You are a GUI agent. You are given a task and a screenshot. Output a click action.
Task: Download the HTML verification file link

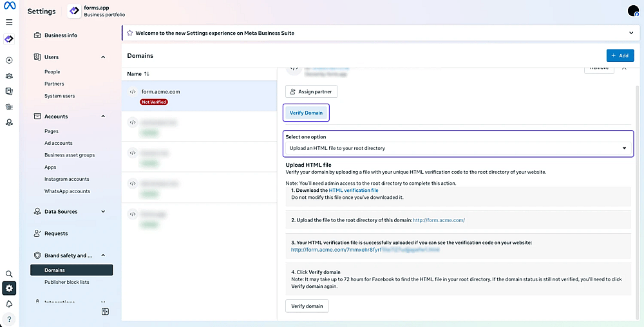pos(353,191)
